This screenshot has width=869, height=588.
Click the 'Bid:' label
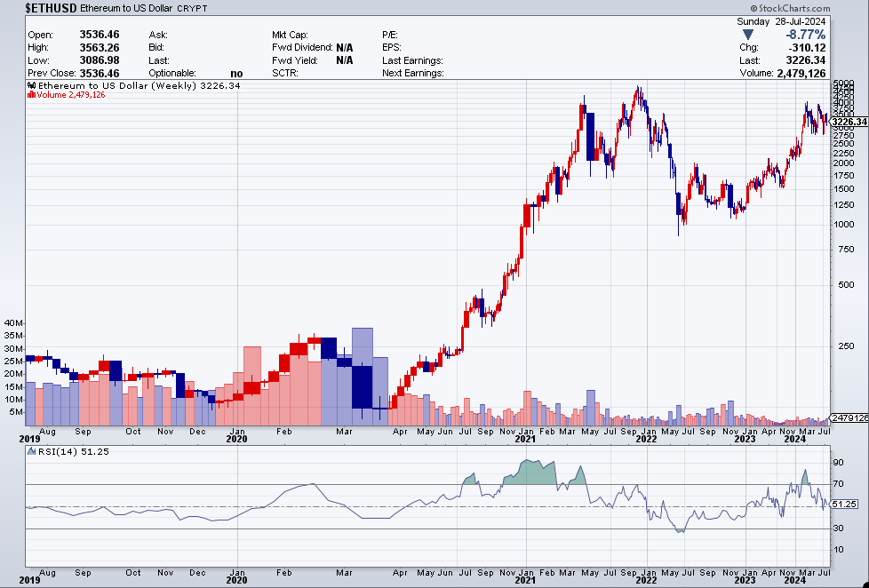pyautogui.click(x=157, y=48)
